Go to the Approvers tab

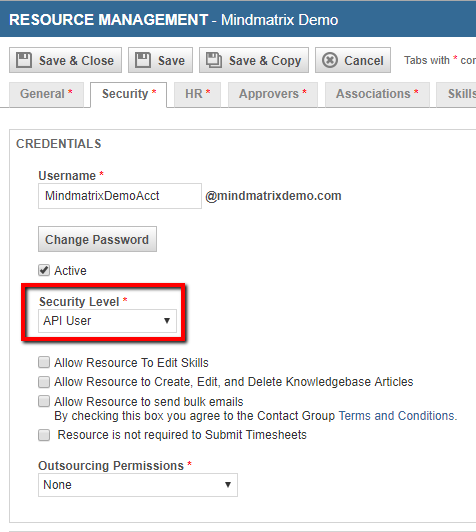click(x=273, y=94)
